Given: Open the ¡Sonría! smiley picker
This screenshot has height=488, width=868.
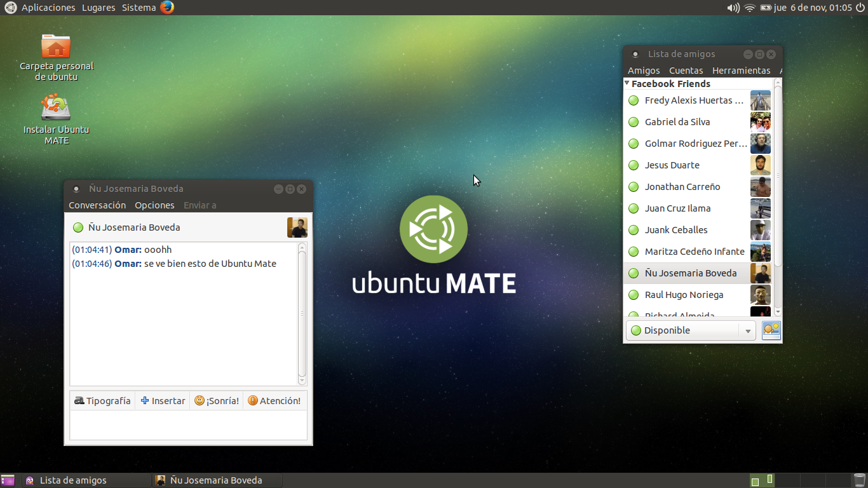Looking at the screenshot, I should [217, 401].
